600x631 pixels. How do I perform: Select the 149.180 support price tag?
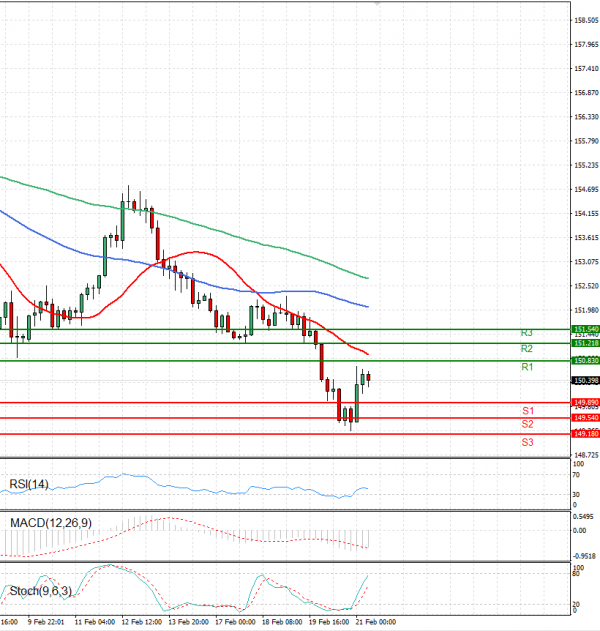(586, 434)
